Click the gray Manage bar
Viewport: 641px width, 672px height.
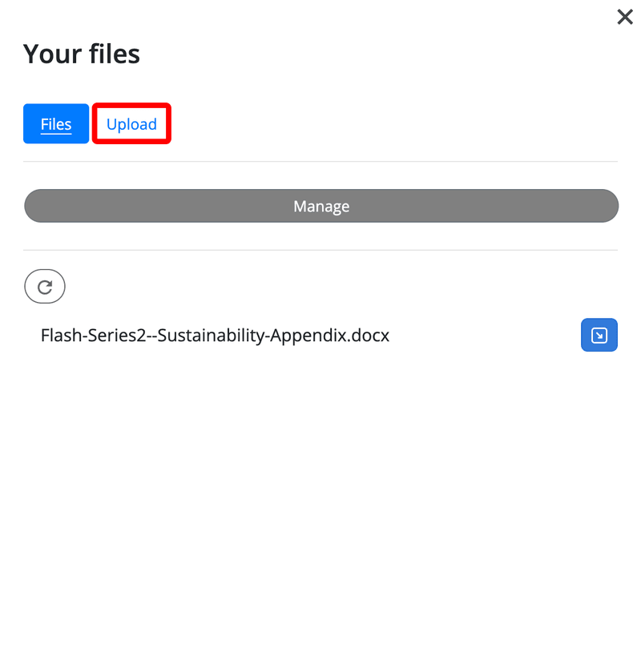click(321, 206)
